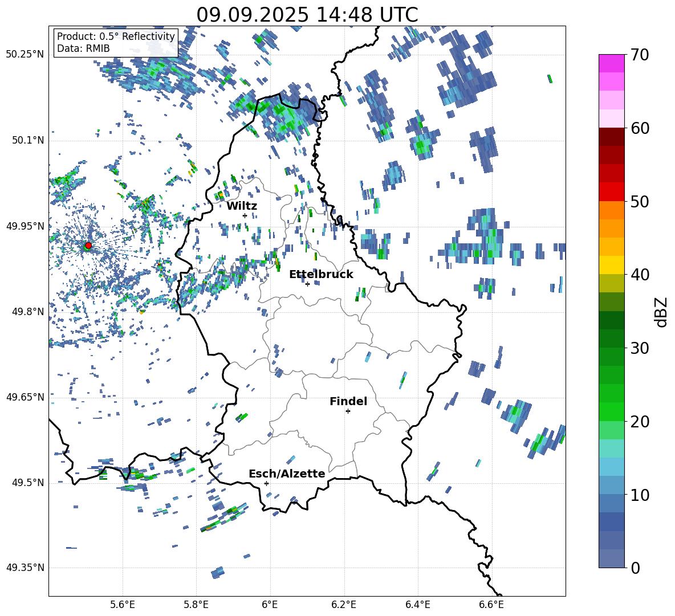
Task: Click the 6.4°E longitude label
Action: pos(418,605)
